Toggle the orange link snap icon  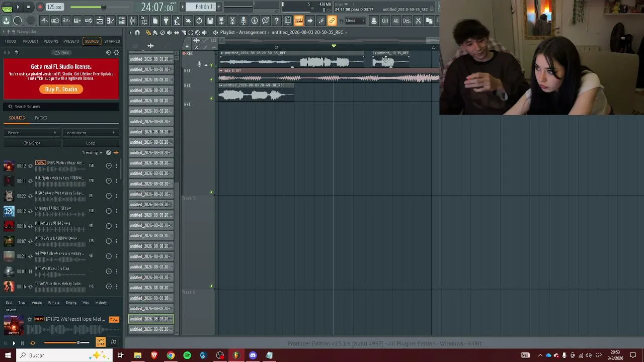tap(332, 21)
